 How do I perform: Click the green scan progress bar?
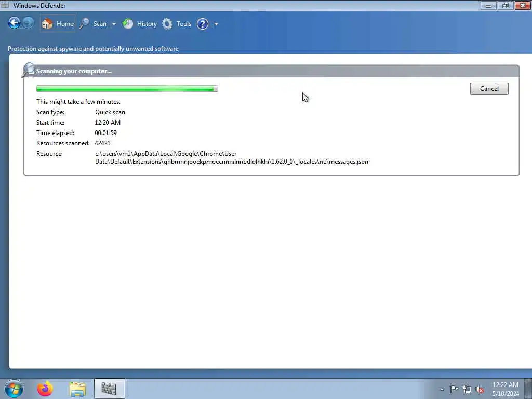point(127,89)
